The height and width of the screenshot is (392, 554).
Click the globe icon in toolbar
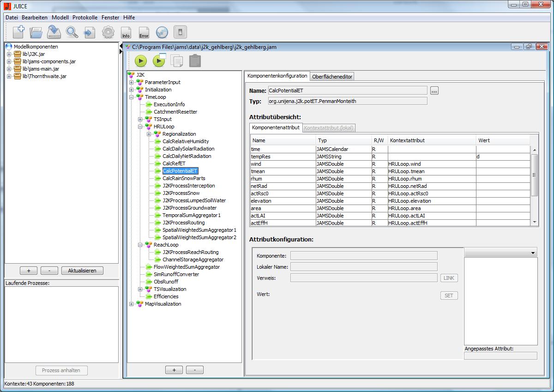click(x=162, y=32)
